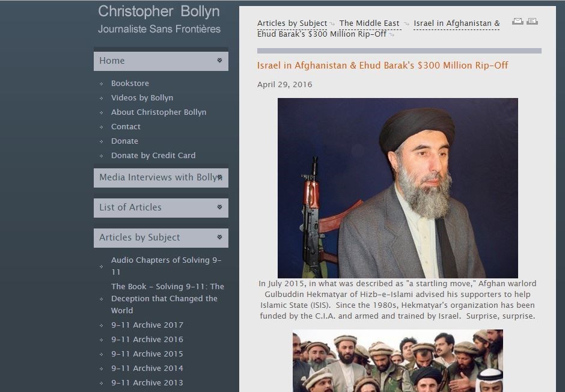Open the orange article title link
This screenshot has height=392, width=565.
click(x=382, y=65)
